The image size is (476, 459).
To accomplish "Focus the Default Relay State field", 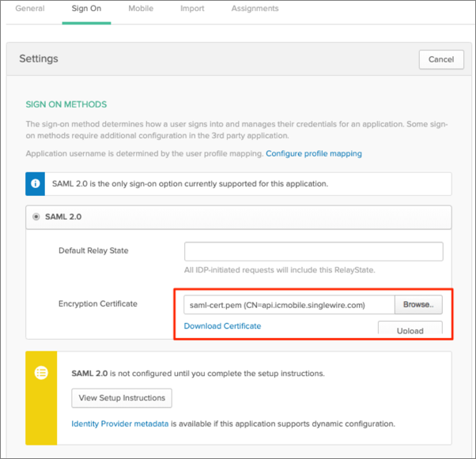I will click(313, 251).
